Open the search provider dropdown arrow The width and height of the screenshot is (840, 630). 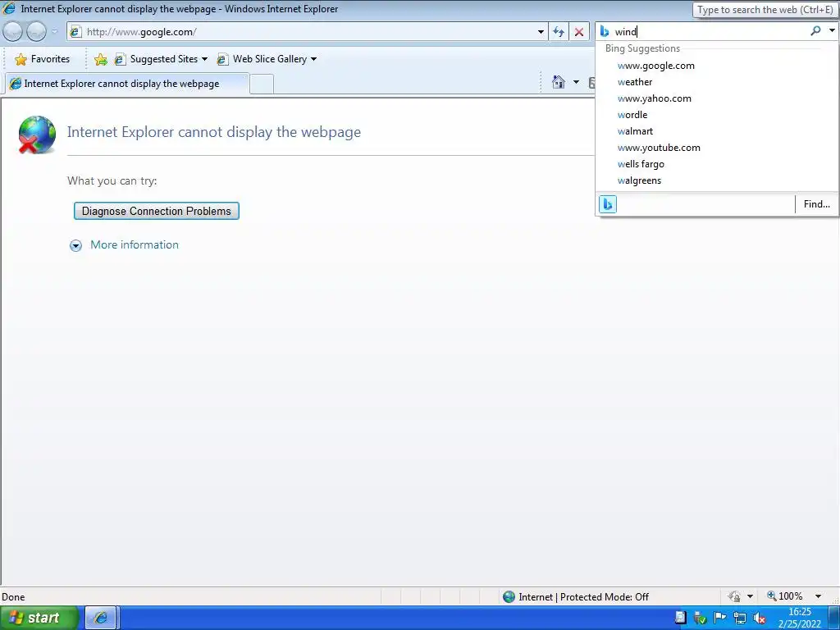coord(832,31)
